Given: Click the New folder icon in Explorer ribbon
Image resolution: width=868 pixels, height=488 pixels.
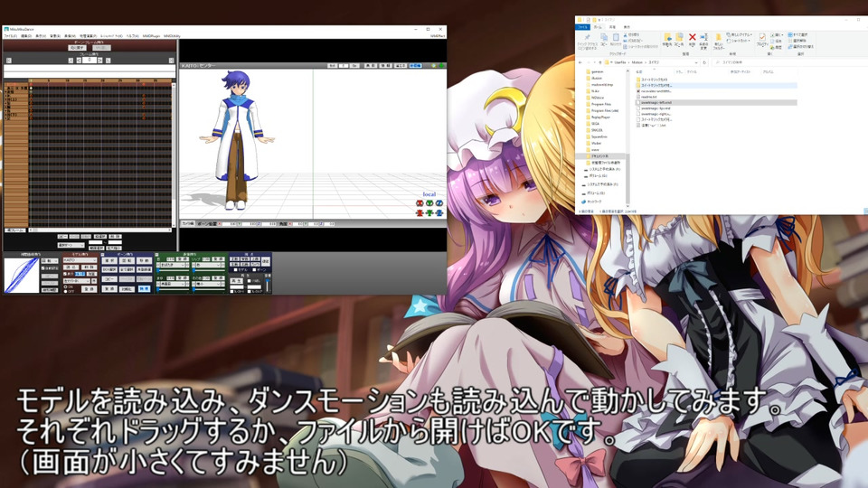Looking at the screenshot, I should pos(719,38).
